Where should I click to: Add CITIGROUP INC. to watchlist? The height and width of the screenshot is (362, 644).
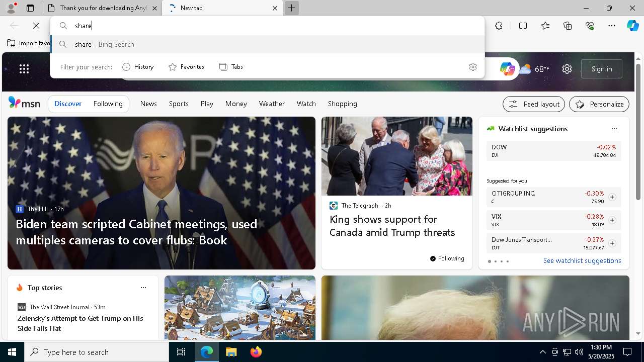tap(612, 197)
